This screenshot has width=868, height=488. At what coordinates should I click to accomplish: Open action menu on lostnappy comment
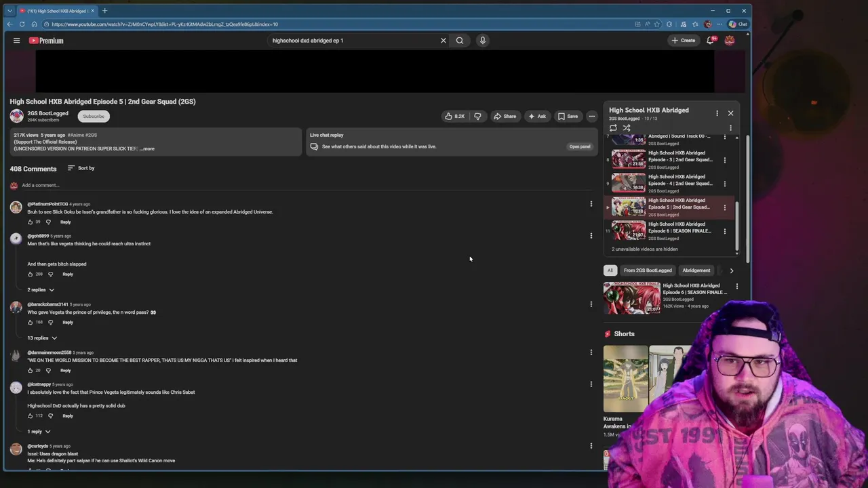[x=591, y=384]
